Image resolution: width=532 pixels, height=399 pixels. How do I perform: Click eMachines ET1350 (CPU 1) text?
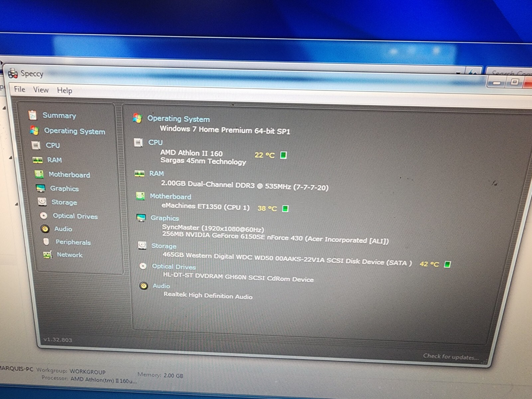pos(205,206)
